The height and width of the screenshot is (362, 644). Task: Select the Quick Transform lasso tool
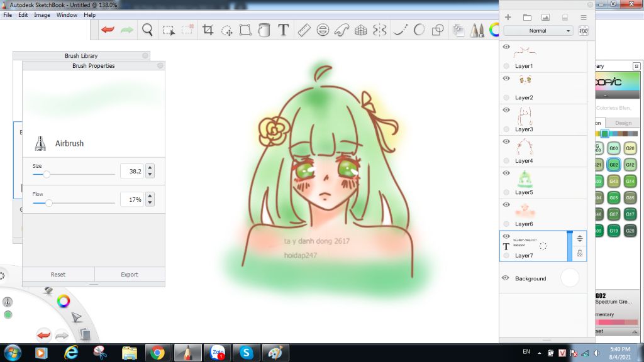coord(226,30)
